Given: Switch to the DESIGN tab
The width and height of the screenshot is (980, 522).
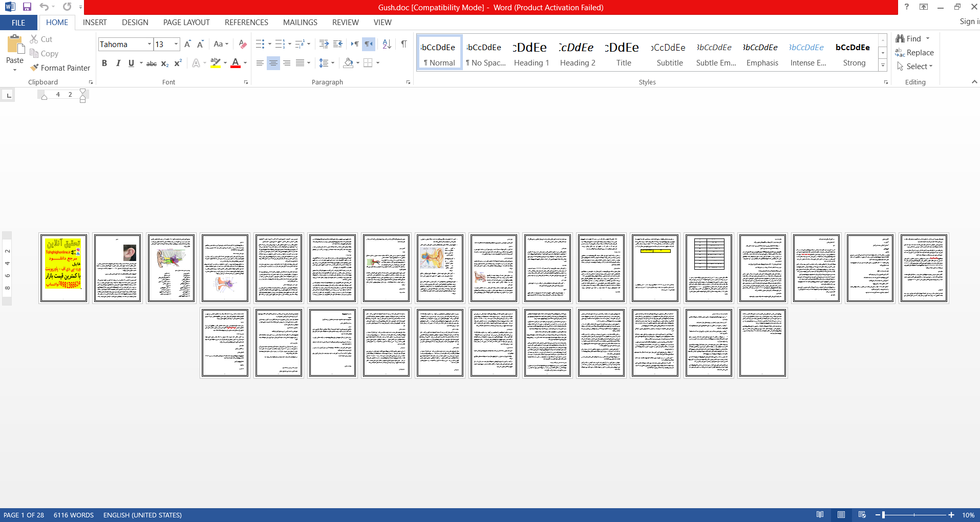Looking at the screenshot, I should (135, 23).
